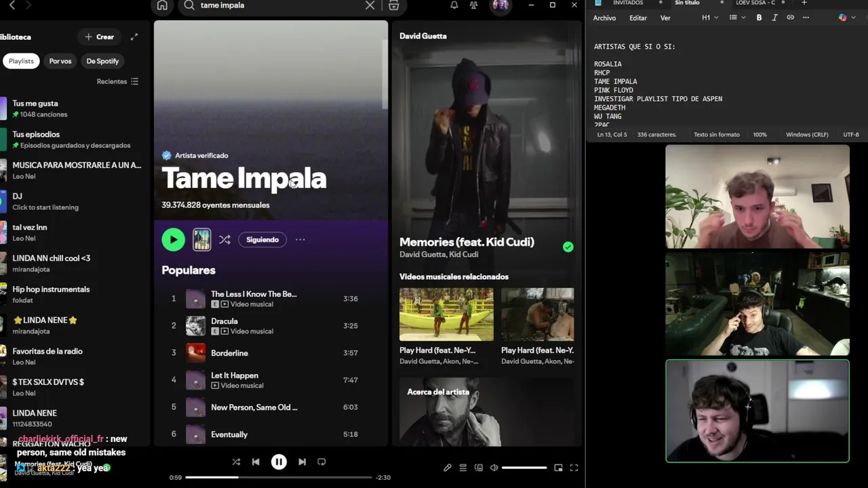The width and height of the screenshot is (868, 488).
Task: Open the friends activity icon
Action: 474,5
